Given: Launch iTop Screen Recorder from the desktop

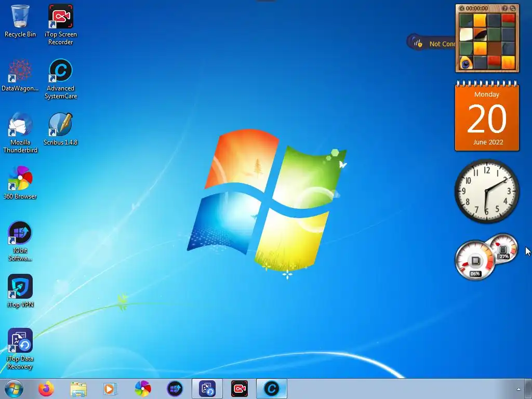Looking at the screenshot, I should click(60, 24).
